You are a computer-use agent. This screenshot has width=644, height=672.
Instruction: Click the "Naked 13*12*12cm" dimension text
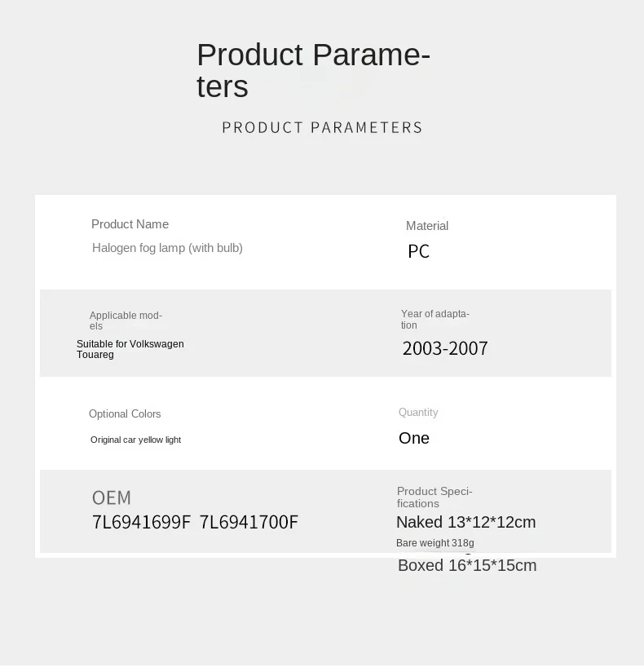coord(465,522)
